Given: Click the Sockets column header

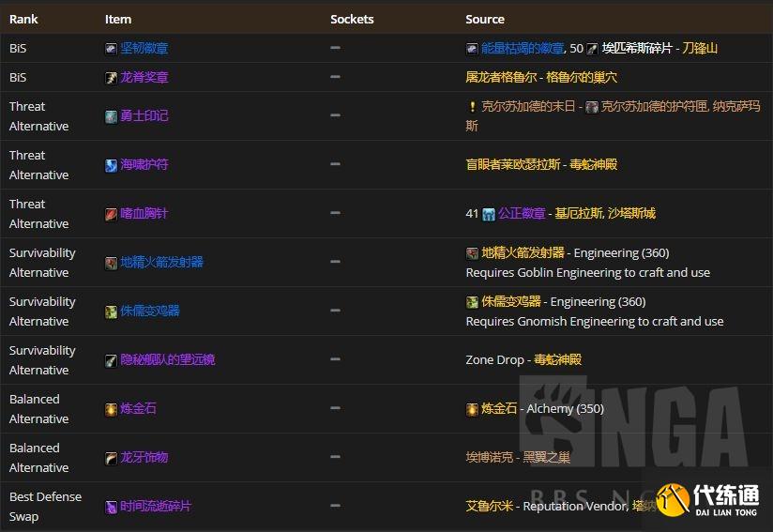Looking at the screenshot, I should pos(352,19).
